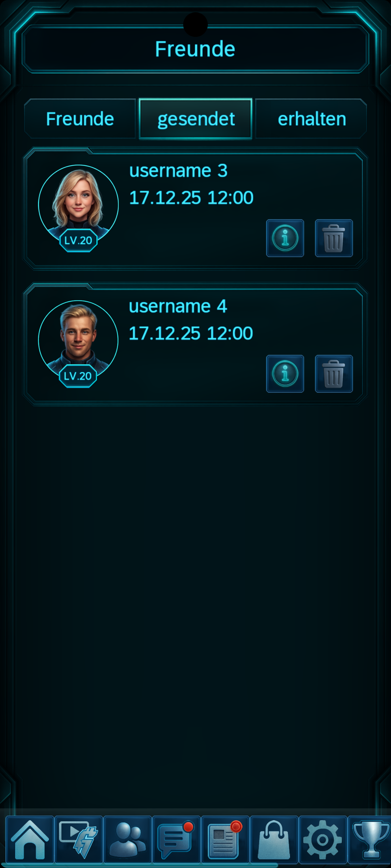Click the Freunde title header
The width and height of the screenshot is (391, 868).
[x=195, y=49]
